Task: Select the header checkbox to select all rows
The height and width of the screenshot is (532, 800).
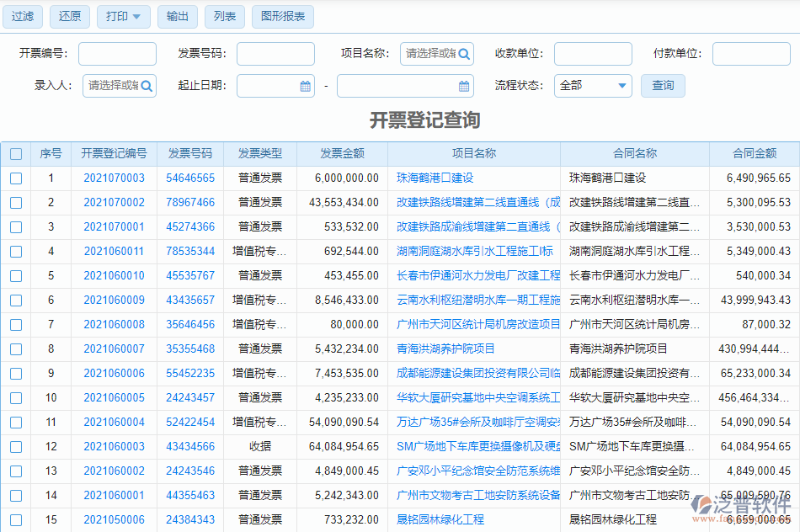Action: tap(14, 154)
